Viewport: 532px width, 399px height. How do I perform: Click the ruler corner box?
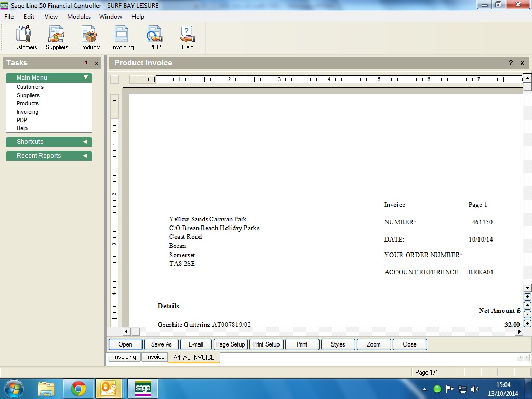coord(115,79)
